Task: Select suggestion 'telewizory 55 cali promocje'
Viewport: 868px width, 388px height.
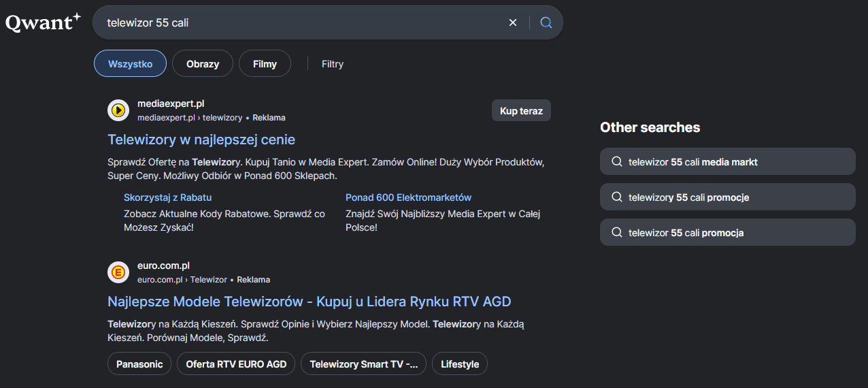Action: point(728,197)
